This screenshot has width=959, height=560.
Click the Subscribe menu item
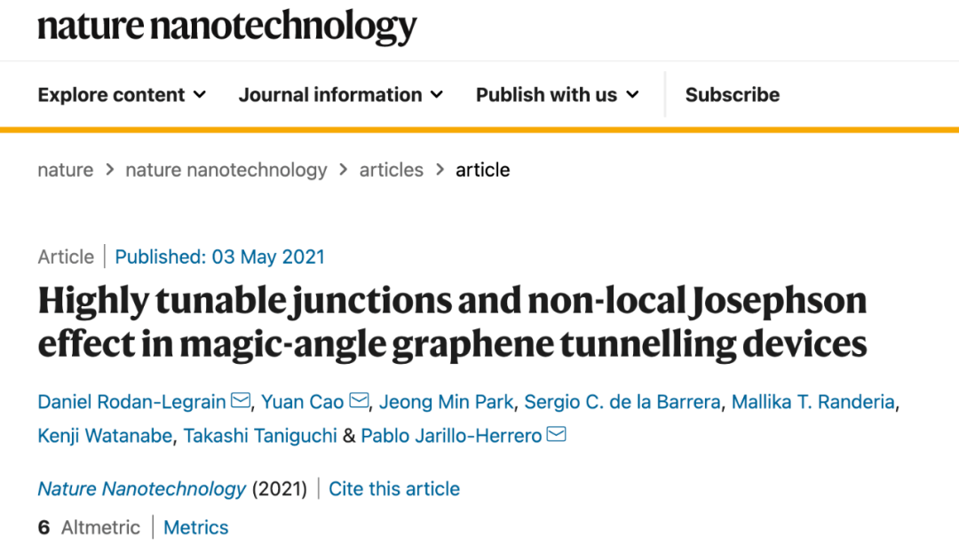click(732, 95)
